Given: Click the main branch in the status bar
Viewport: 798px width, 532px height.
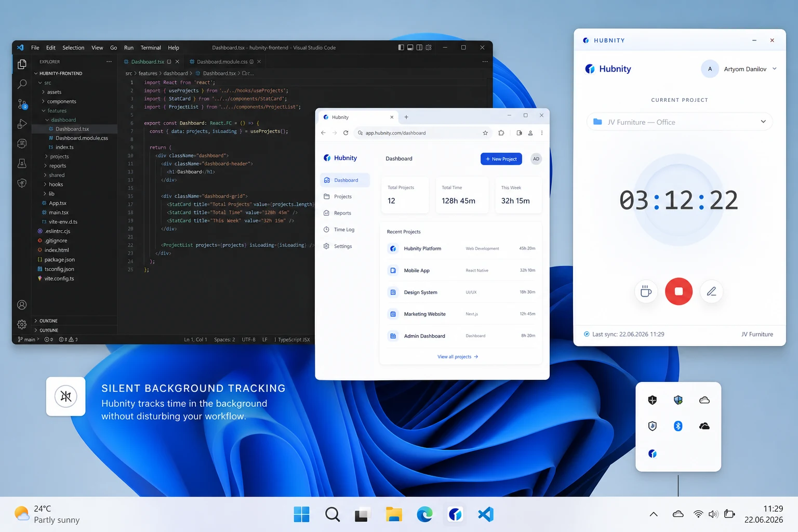Looking at the screenshot, I should point(29,340).
